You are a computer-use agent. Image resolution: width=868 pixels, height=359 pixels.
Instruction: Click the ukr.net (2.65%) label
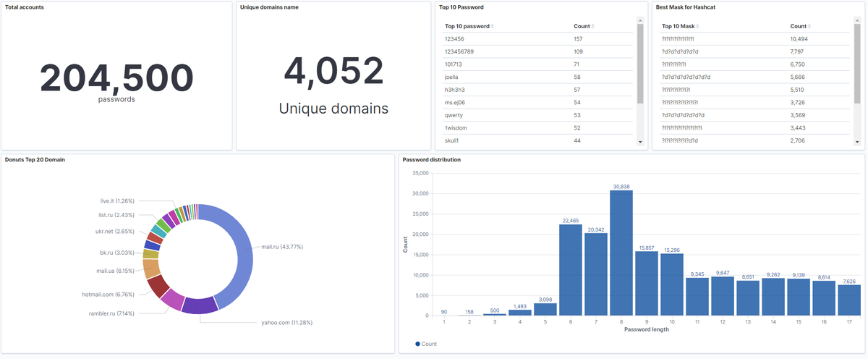tap(114, 232)
